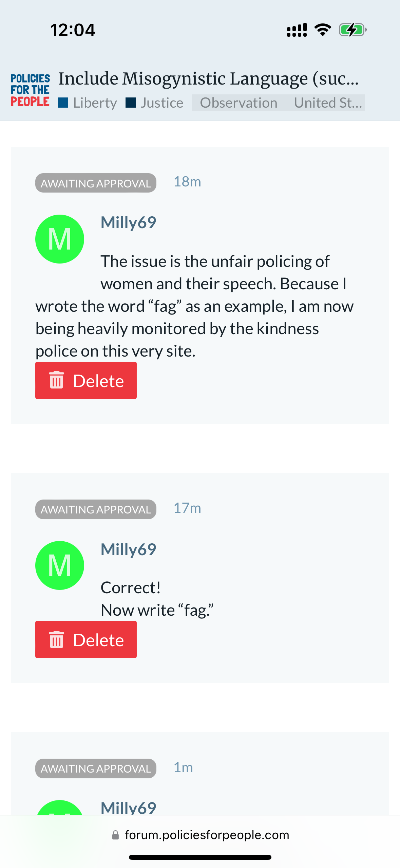Tap the forum.policiesforpeople.com address bar
400x868 pixels.
pyautogui.click(x=200, y=835)
